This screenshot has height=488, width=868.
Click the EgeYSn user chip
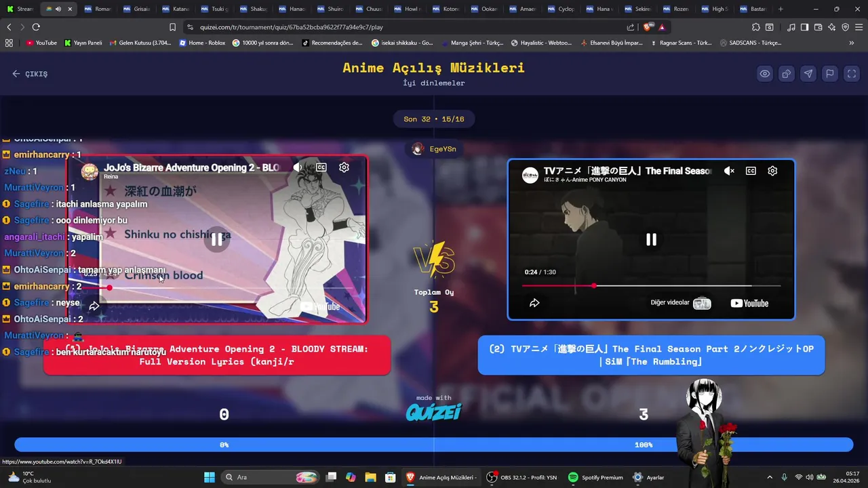pos(434,149)
